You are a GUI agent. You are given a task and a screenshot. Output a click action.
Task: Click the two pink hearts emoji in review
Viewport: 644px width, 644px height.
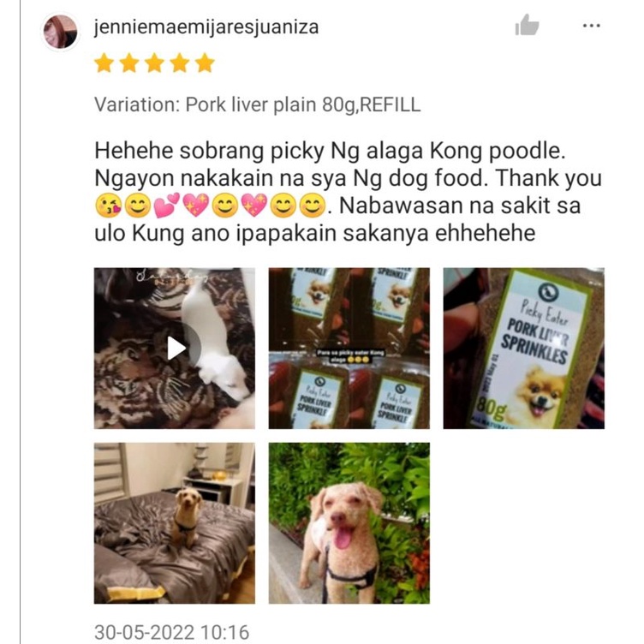166,206
